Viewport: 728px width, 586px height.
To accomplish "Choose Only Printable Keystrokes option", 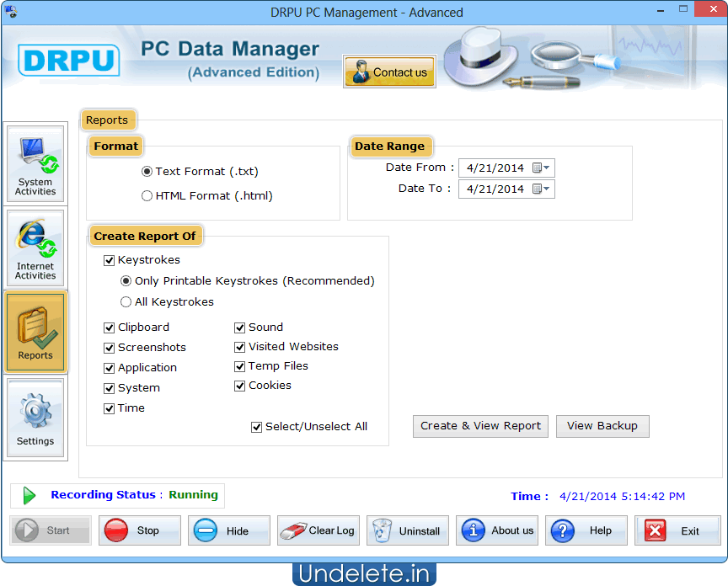I will click(126, 281).
